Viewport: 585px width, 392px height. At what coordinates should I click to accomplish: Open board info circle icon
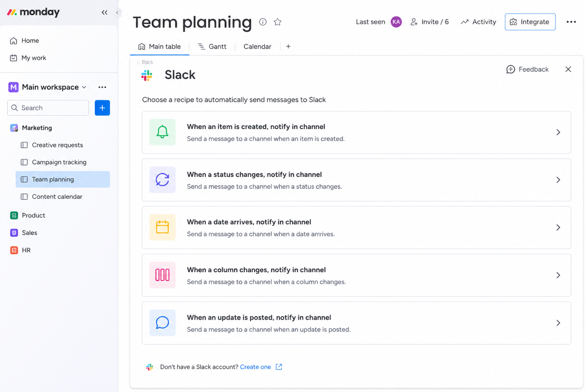point(263,22)
